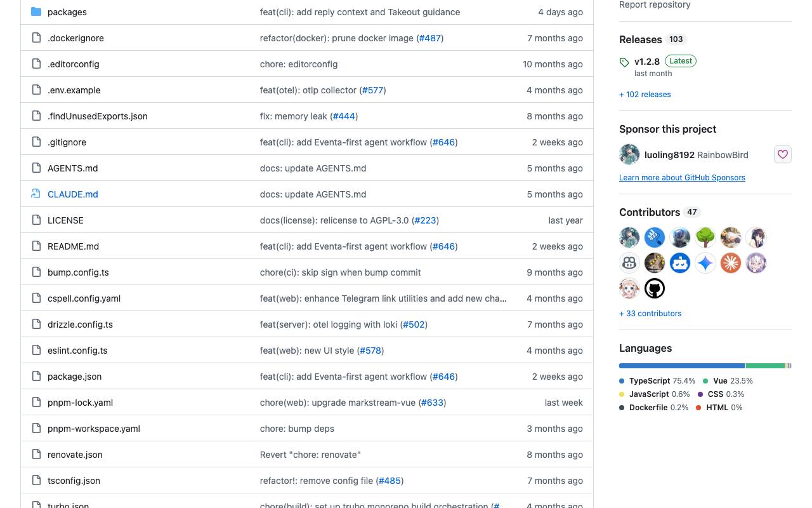Open the LICENSE file

[65, 220]
